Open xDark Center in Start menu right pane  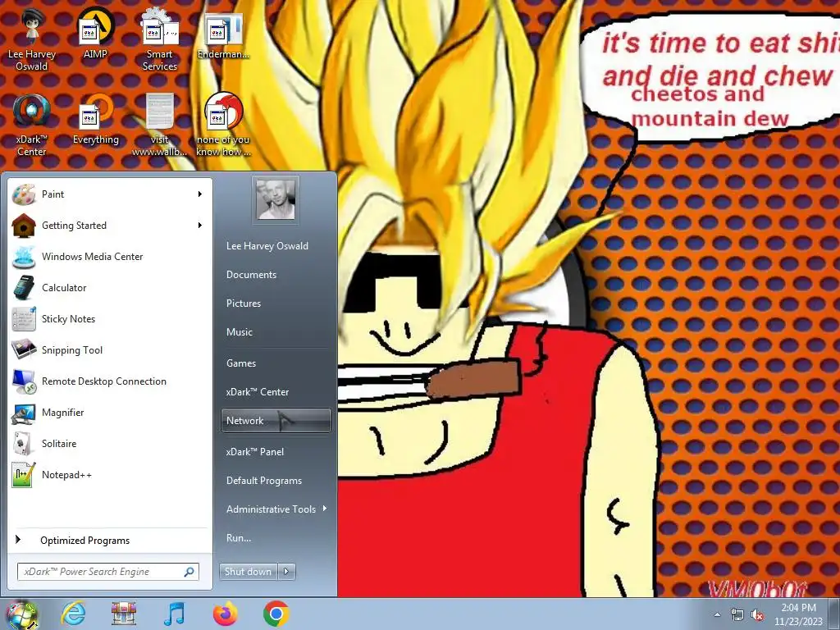coord(257,391)
